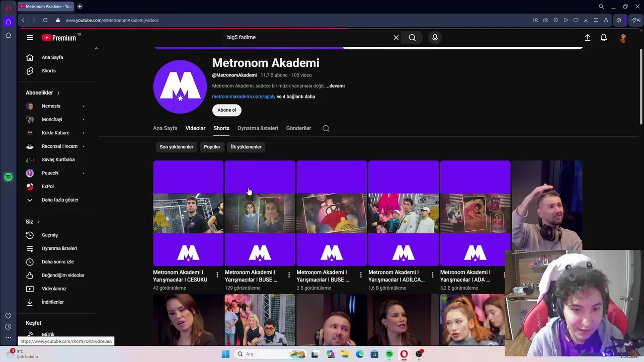The image size is (644, 362).
Task: Open options menu for ADİLCA short
Action: click(x=433, y=275)
